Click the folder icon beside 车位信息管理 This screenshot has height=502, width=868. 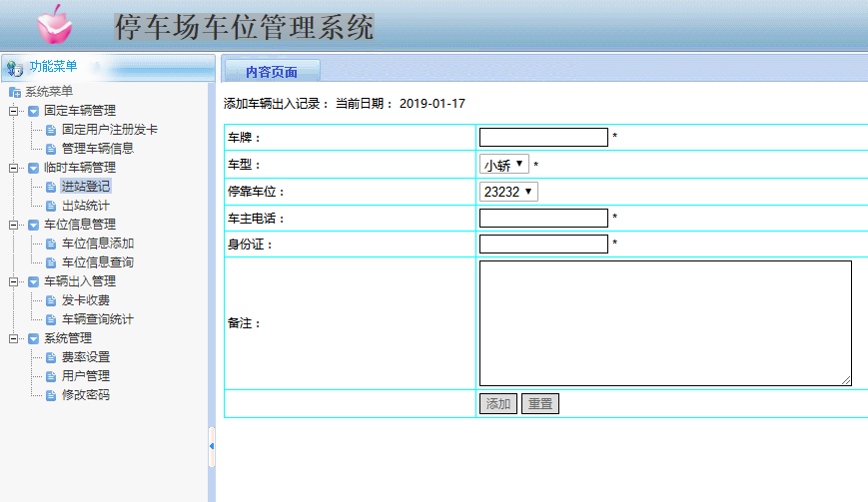(33, 225)
